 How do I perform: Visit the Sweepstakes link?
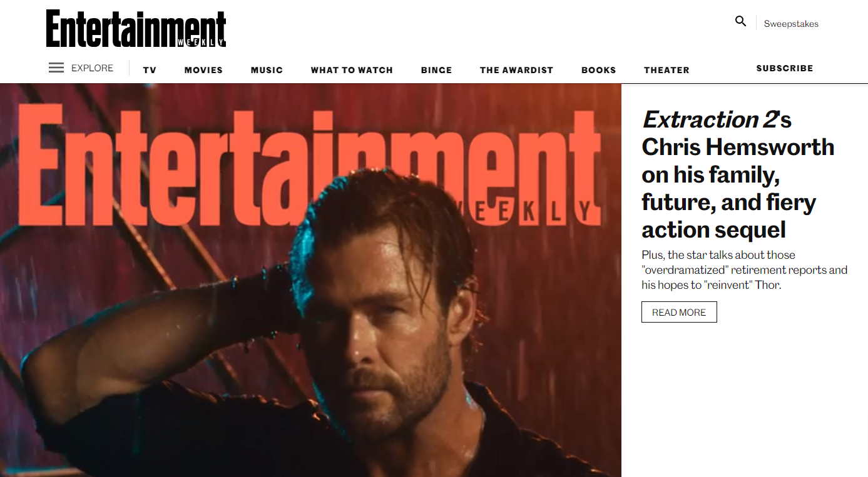(791, 24)
